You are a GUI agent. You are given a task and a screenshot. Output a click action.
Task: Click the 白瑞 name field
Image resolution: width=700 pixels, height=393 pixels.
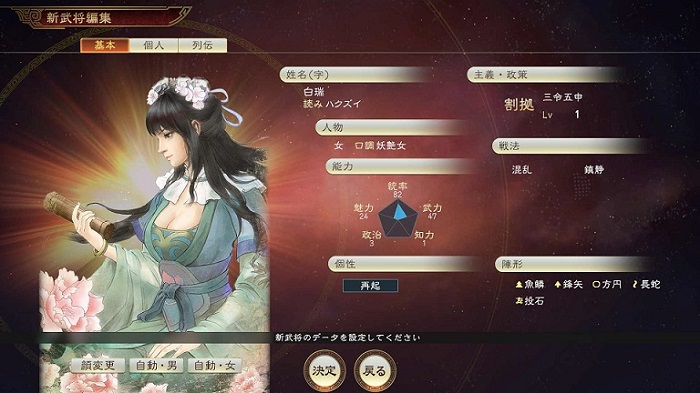click(314, 92)
